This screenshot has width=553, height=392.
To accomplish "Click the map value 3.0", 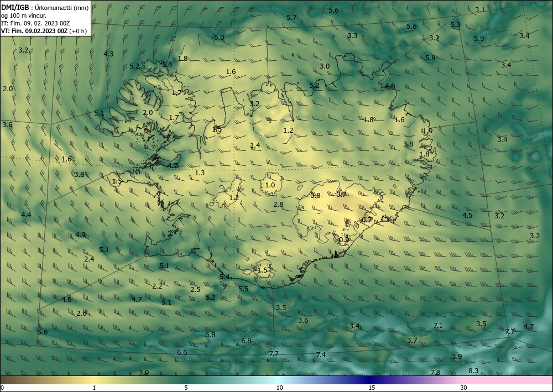I will tap(325, 66).
